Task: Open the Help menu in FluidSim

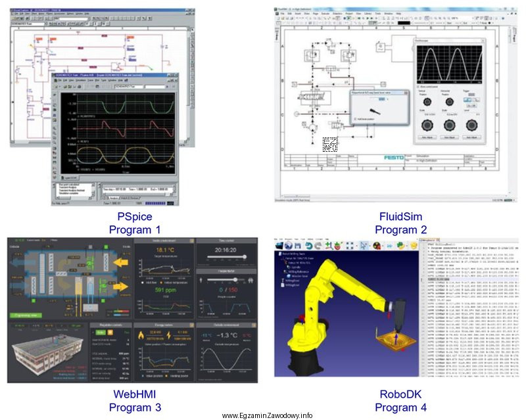Action: 398,13
